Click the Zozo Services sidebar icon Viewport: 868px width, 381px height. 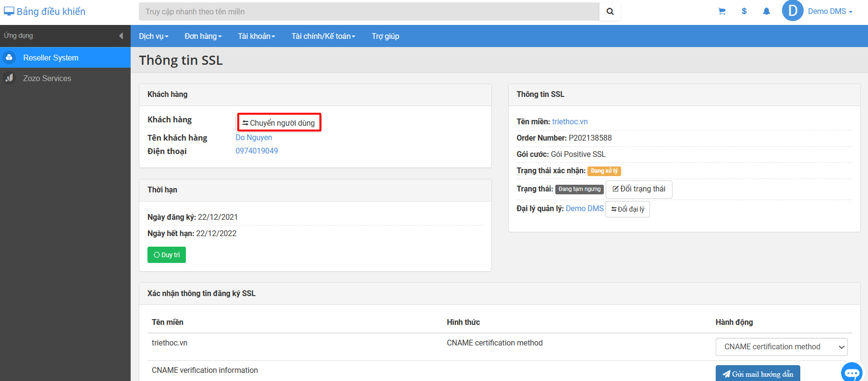(x=9, y=78)
